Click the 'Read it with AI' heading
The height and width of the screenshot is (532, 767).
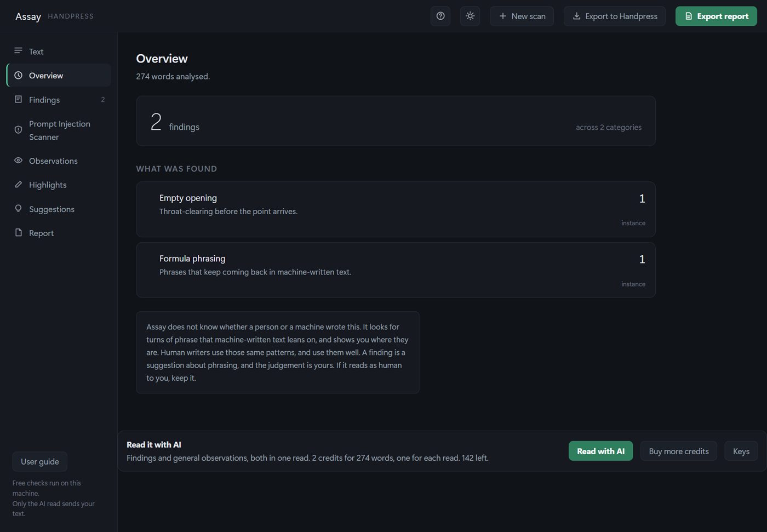pos(154,445)
